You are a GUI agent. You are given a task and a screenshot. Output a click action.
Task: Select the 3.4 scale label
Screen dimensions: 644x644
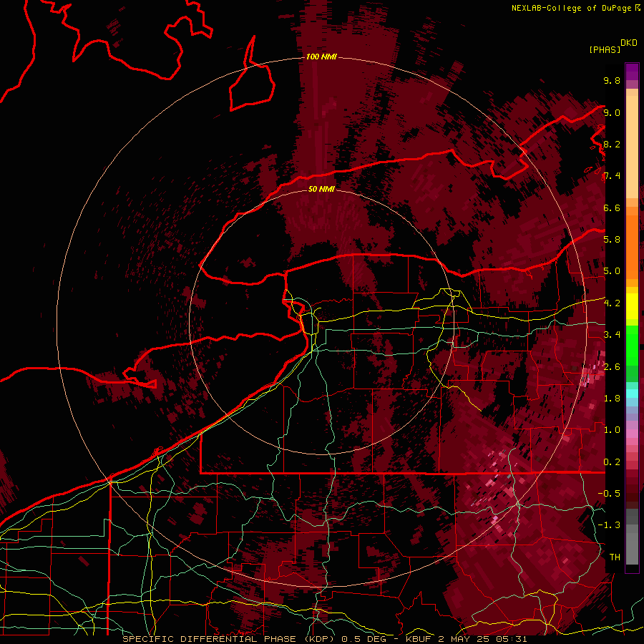pyautogui.click(x=612, y=335)
